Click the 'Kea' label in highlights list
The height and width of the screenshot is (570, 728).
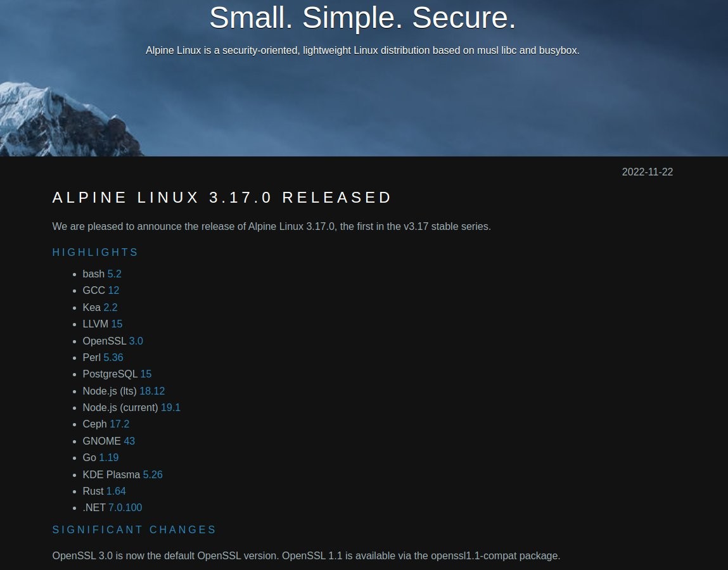(x=91, y=307)
